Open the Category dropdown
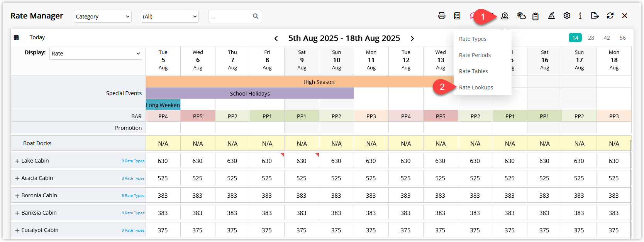 [x=103, y=16]
